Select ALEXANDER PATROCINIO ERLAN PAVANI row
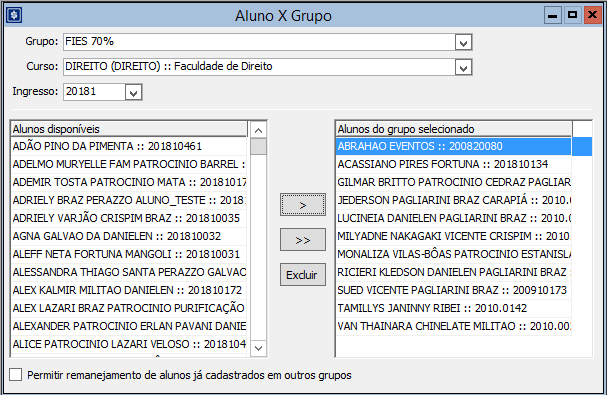This screenshot has width=607, height=395. tap(129, 326)
